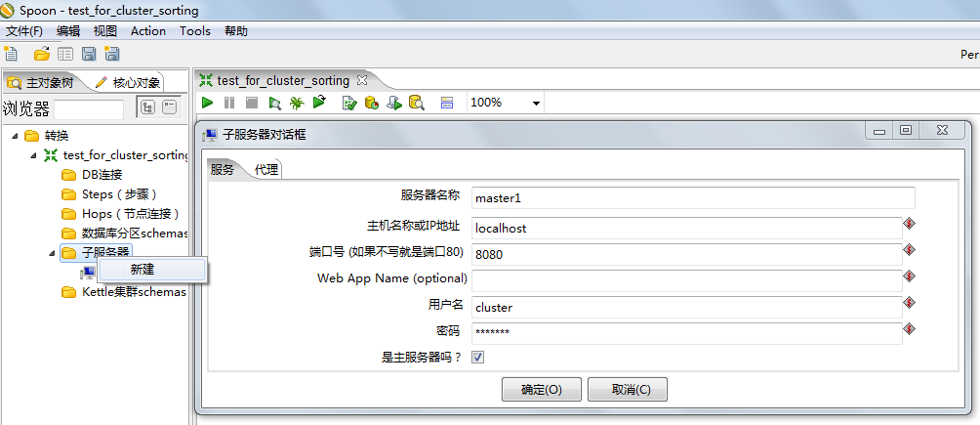Image resolution: width=980 pixels, height=425 pixels.
Task: Switch to the 核心对象 tab
Action: (x=130, y=83)
